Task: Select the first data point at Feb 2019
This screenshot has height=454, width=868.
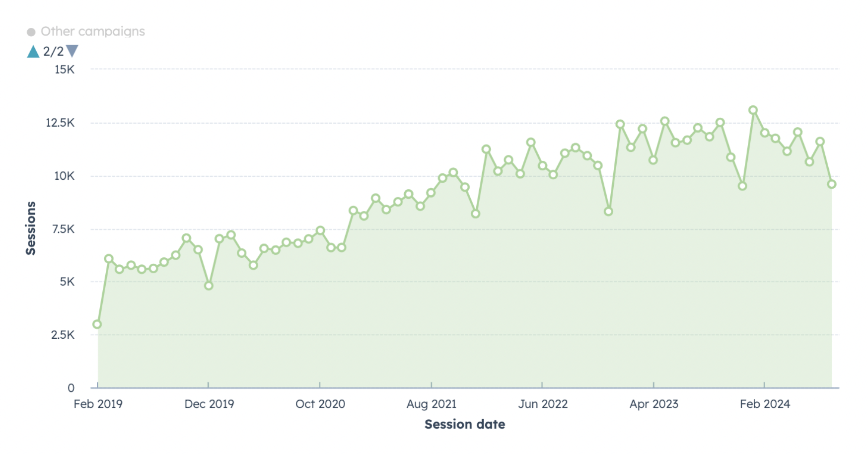Action: (x=97, y=324)
